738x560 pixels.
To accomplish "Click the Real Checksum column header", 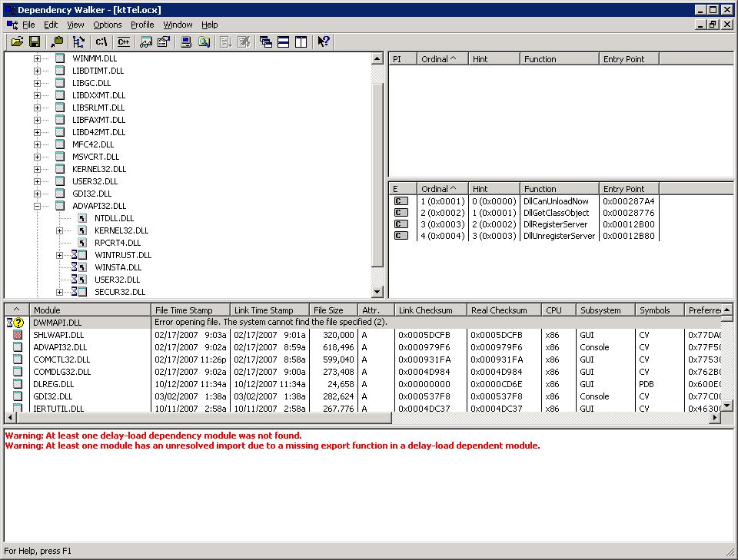I will pos(504,310).
